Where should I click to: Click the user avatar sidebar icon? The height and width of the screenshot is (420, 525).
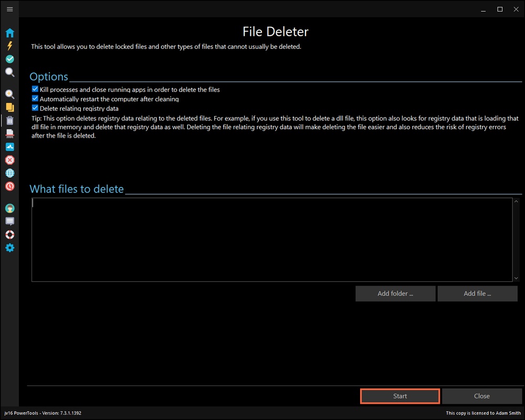(x=9, y=208)
